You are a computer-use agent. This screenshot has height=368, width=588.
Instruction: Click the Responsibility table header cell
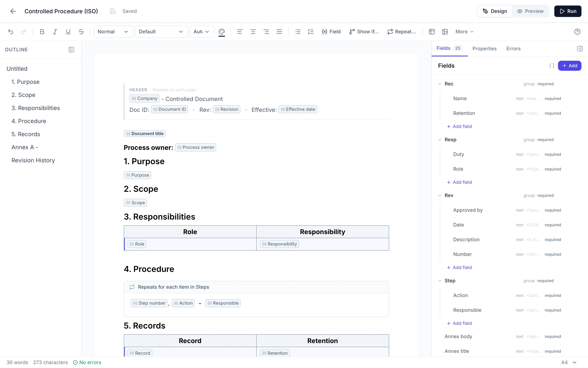[x=322, y=232]
